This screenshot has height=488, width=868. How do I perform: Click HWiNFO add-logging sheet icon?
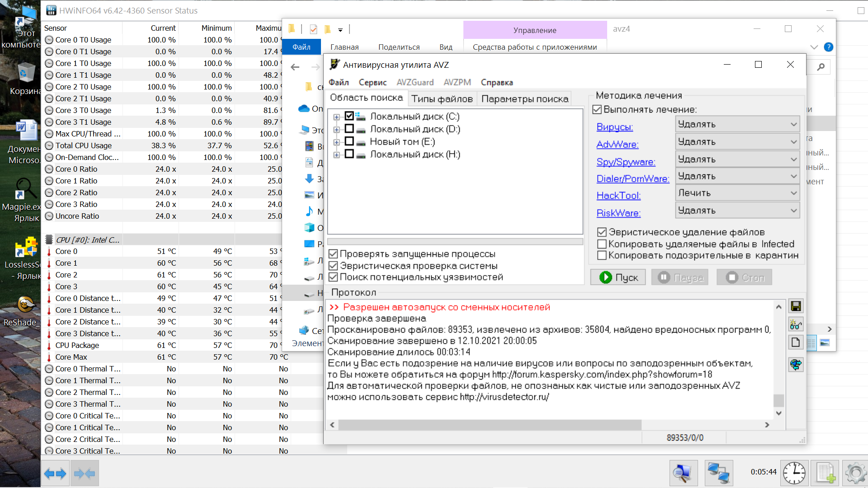(825, 473)
